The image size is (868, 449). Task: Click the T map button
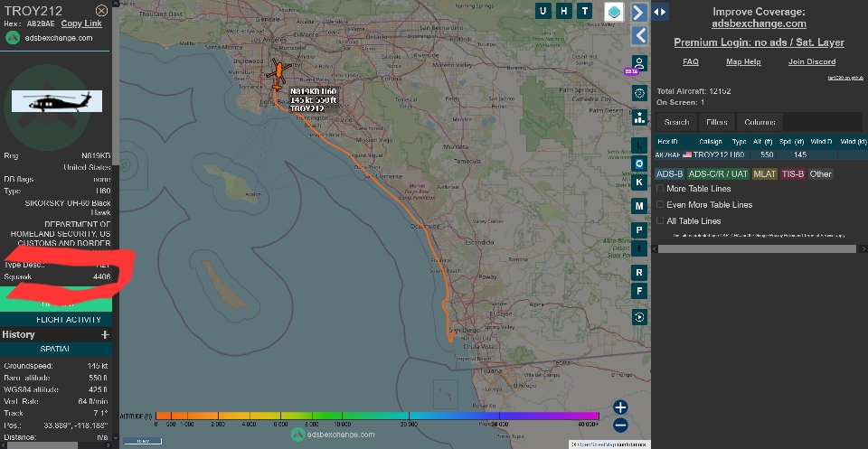coord(585,11)
